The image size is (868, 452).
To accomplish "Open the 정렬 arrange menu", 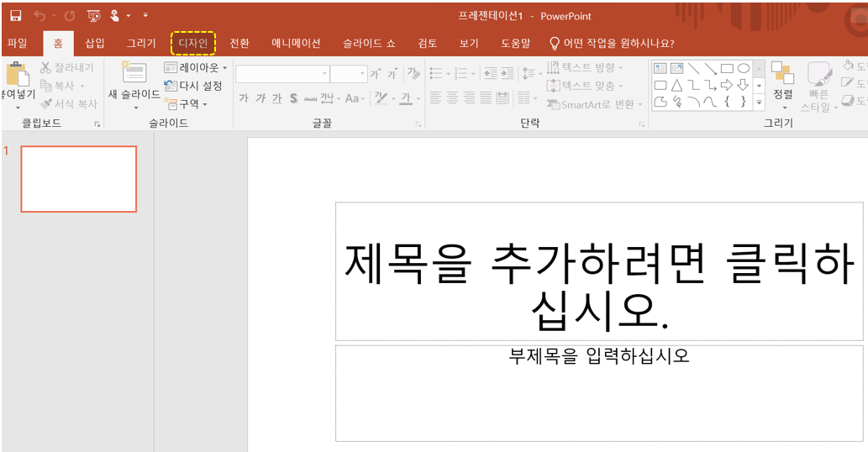I will click(783, 85).
